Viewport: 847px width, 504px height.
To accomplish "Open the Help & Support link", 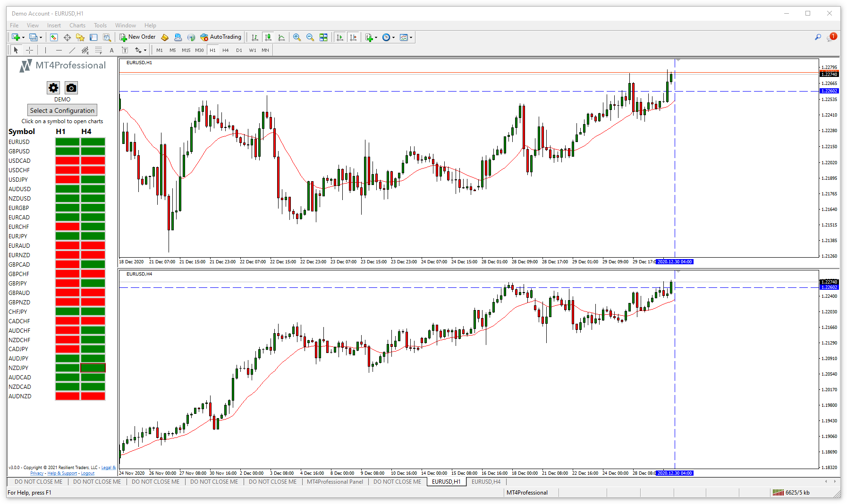I will pos(62,473).
